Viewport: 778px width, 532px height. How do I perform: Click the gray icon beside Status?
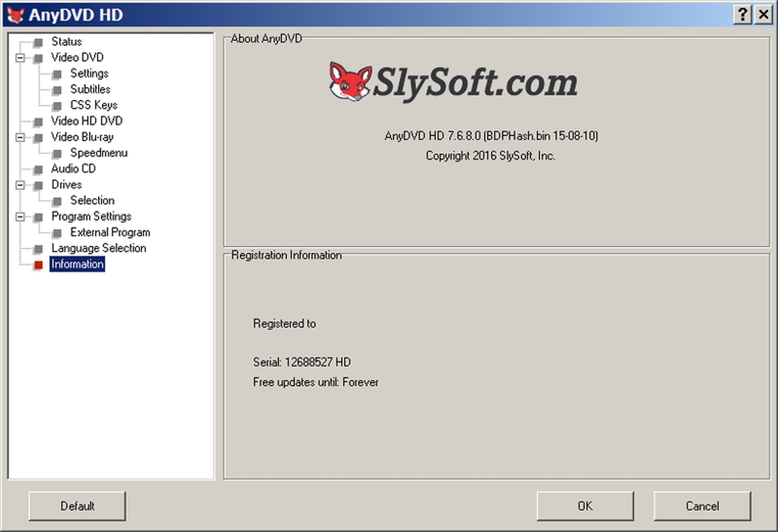point(38,43)
